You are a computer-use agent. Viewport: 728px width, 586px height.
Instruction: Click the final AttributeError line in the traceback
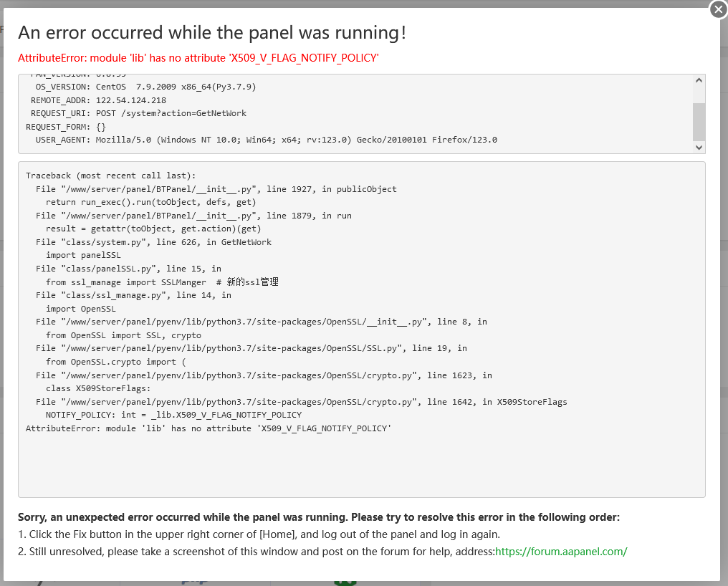209,428
